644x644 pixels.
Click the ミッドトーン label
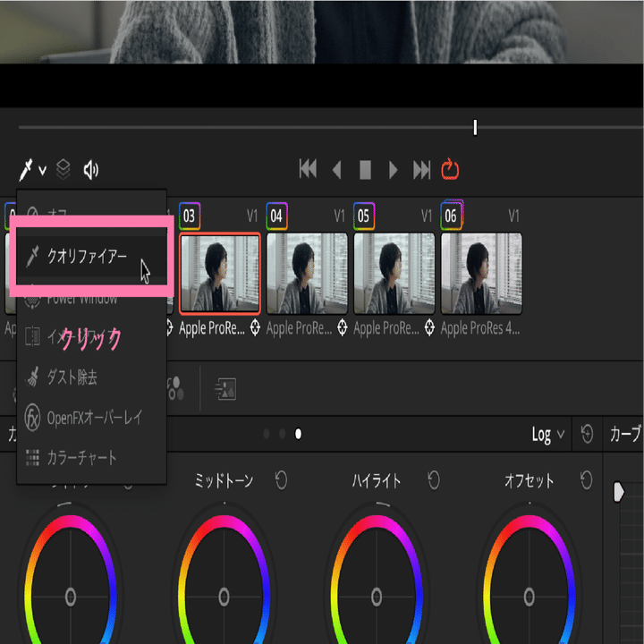[x=224, y=480]
